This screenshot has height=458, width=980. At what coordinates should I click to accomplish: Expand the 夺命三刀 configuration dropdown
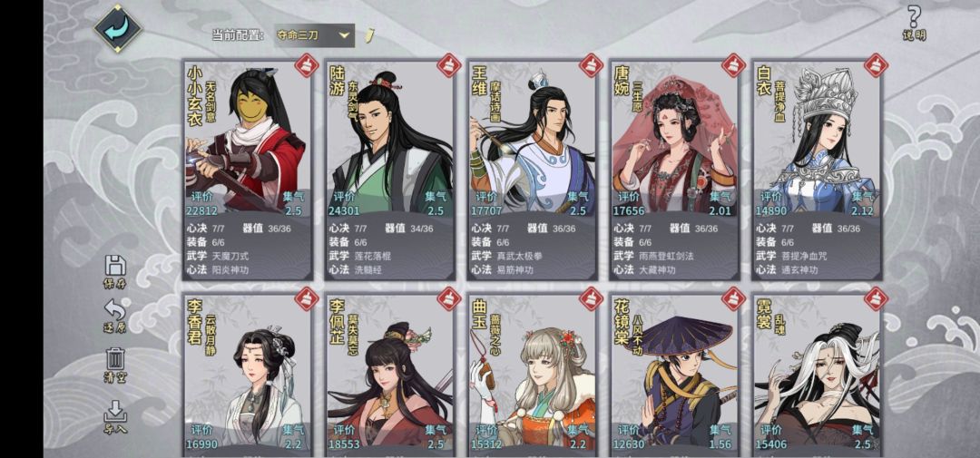coord(314,35)
